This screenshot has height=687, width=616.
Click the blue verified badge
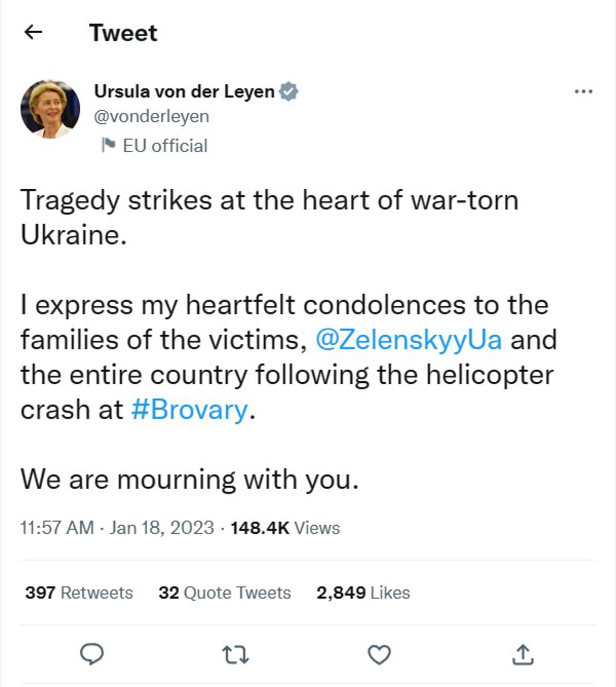[289, 91]
